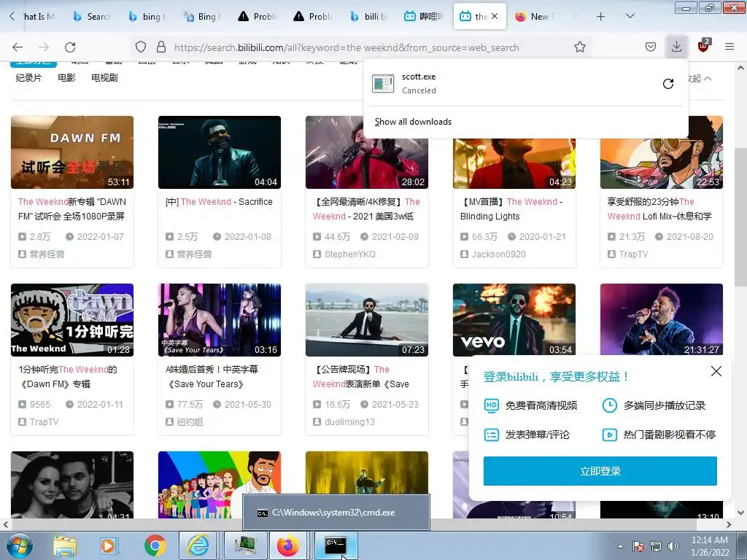Image resolution: width=747 pixels, height=560 pixels.
Task: Open the DAWN FM 53:11 video thumbnail
Action: [72, 152]
